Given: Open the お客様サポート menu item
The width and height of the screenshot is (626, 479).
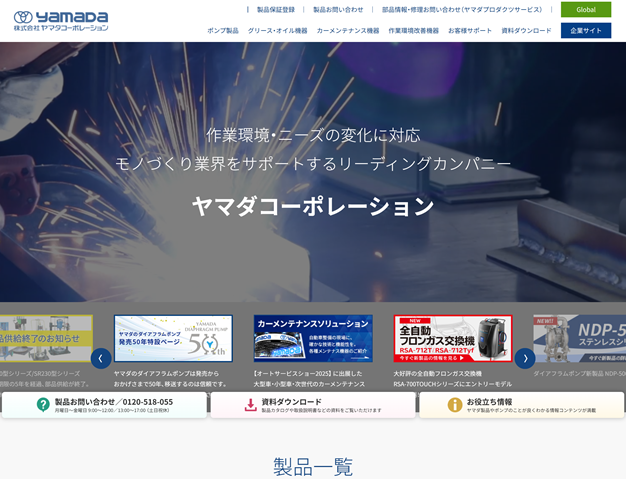Looking at the screenshot, I should [470, 30].
